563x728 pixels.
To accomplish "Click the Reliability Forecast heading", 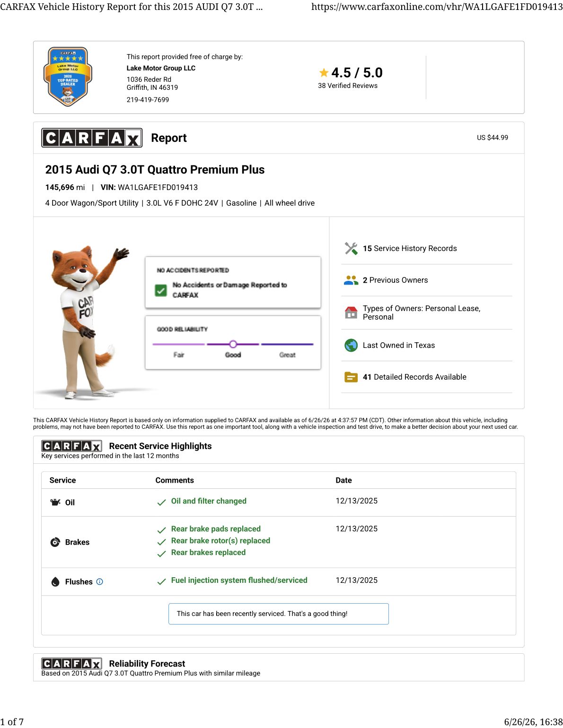I will pos(147,664).
